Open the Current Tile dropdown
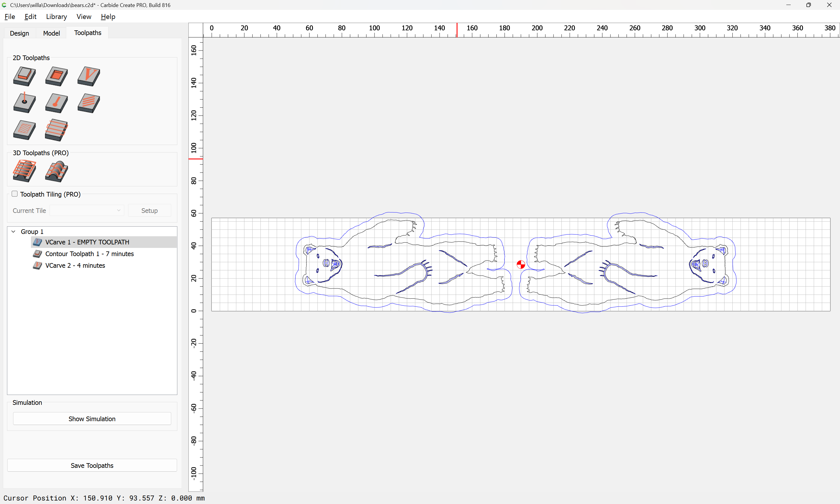The image size is (840, 504). pos(87,210)
